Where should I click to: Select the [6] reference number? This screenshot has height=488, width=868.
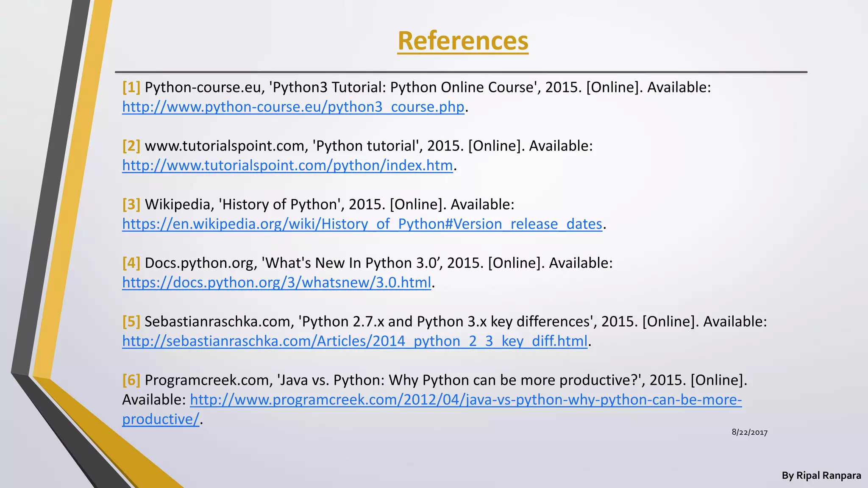131,380
